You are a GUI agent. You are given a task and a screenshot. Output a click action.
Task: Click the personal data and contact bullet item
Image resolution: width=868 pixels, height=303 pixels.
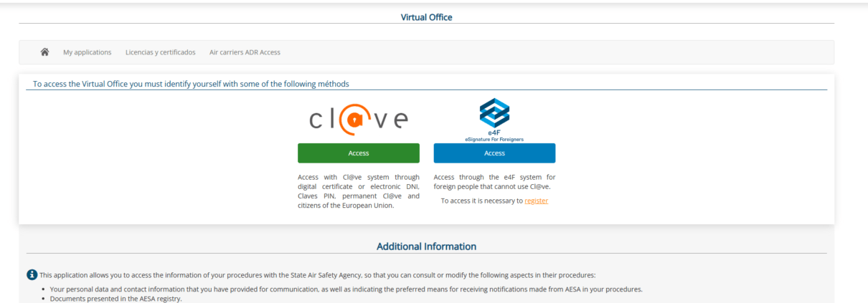(346, 289)
